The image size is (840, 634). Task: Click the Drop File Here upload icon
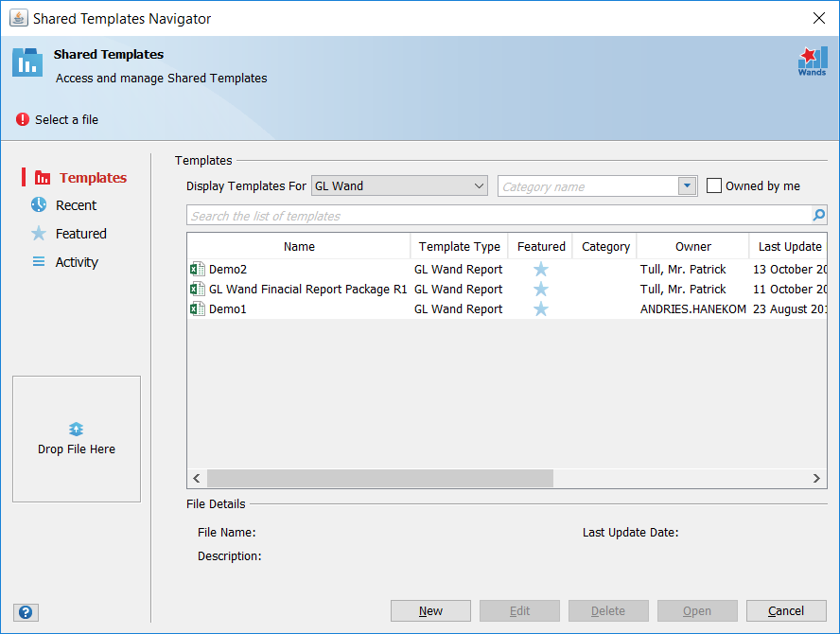point(76,429)
